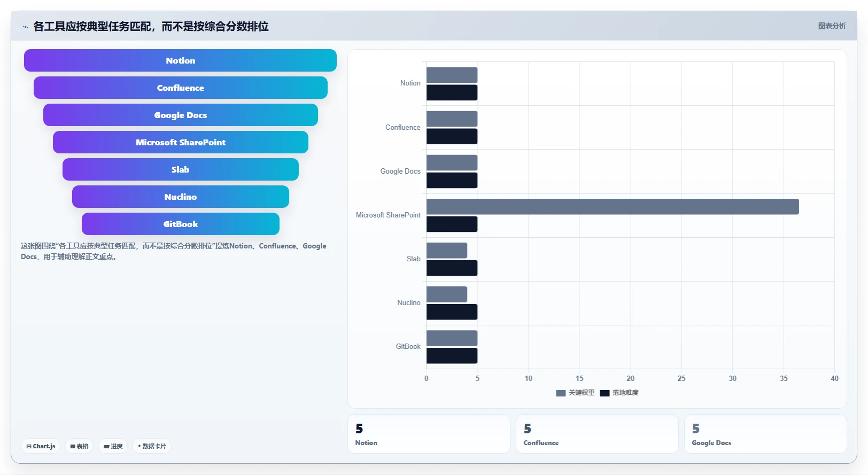Open the Confluence data card
868x475 pixels.
coord(597,434)
